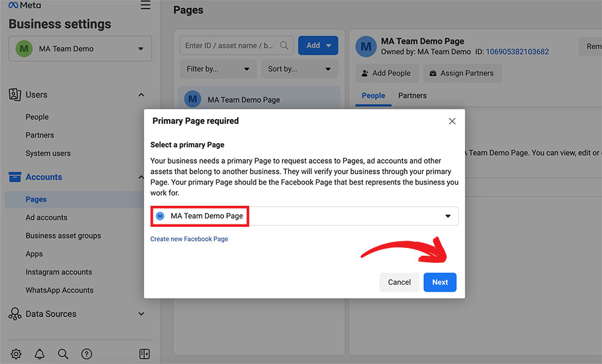Screen dimensions: 602x364
Task: Click the Next button
Action: [439, 282]
